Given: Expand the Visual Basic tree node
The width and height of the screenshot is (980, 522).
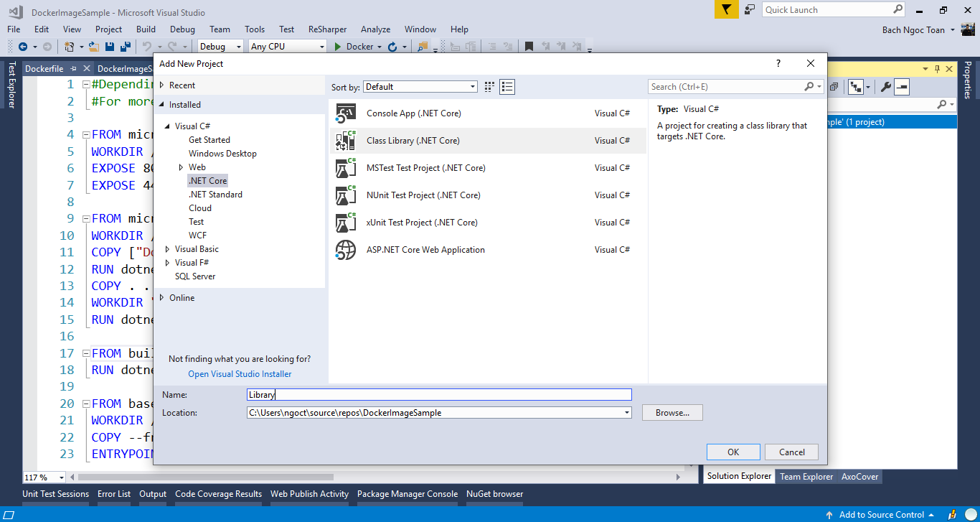Looking at the screenshot, I should tap(168, 249).
